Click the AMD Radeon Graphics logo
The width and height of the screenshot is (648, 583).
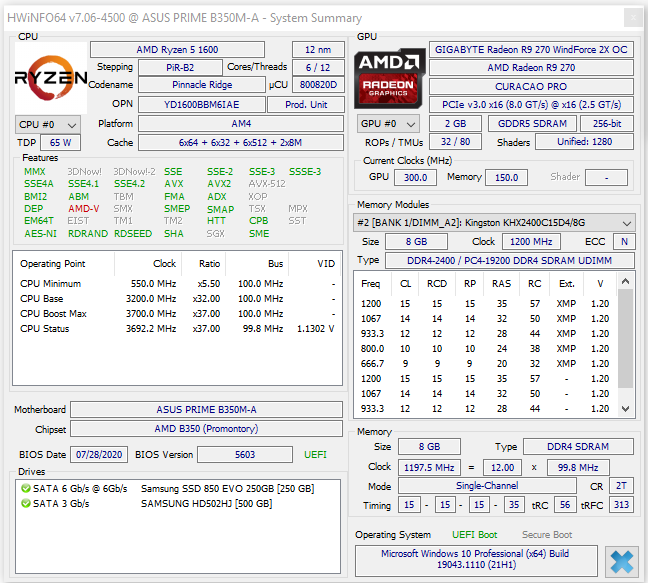point(389,78)
